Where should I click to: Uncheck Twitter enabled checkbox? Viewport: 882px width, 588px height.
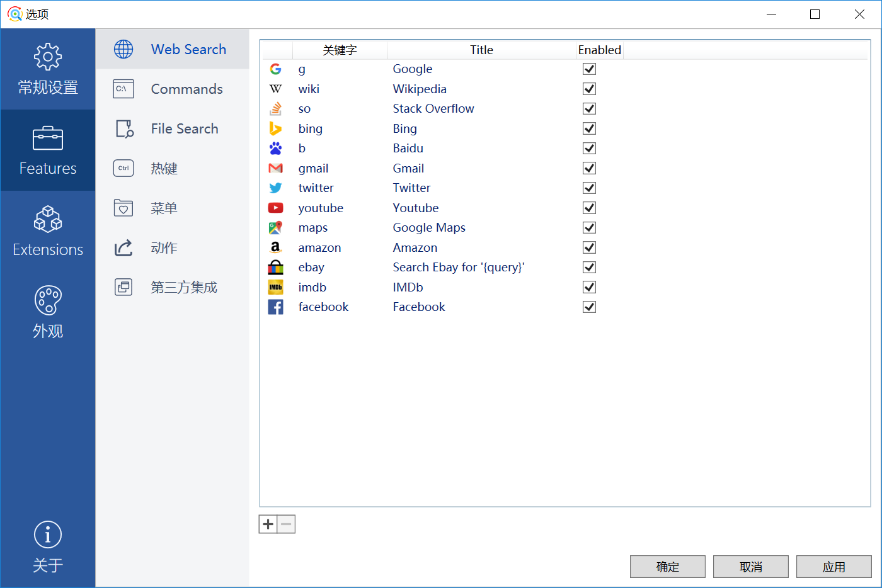(x=589, y=188)
